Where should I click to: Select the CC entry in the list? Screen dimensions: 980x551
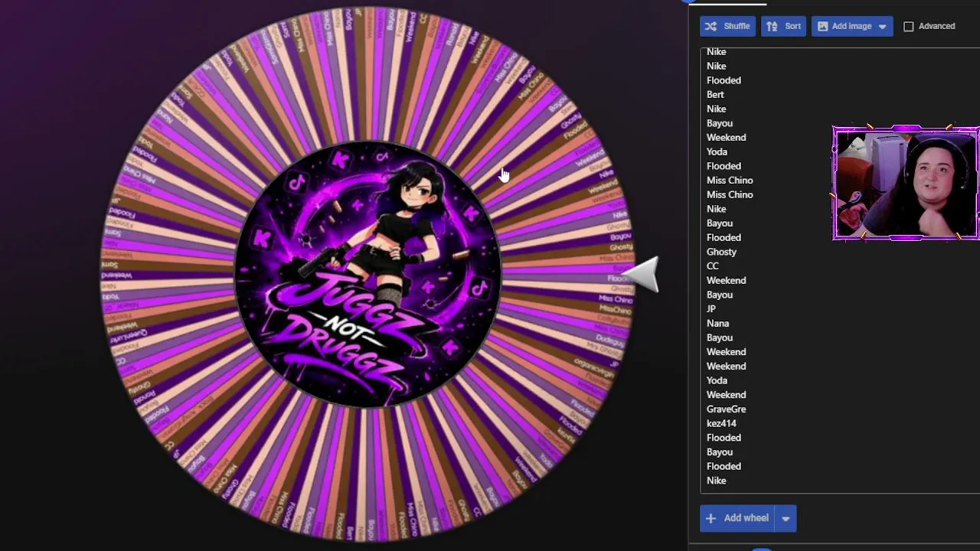713,266
